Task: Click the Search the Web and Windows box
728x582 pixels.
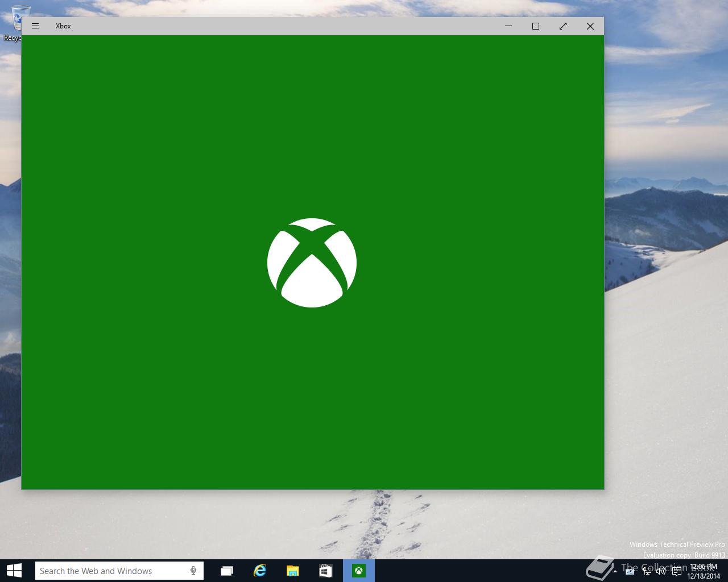Action: pos(119,571)
